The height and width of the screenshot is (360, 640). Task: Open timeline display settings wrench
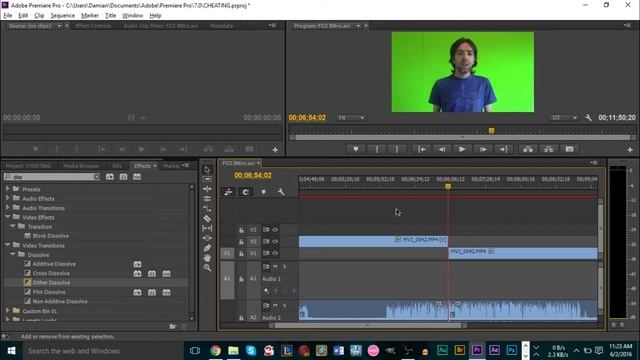(x=281, y=191)
